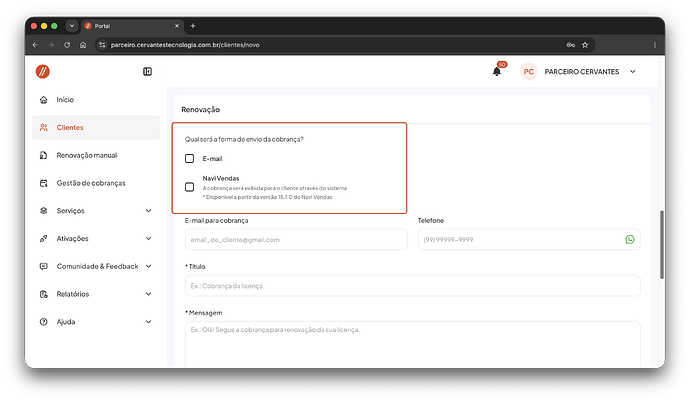Image resolution: width=690 pixels, height=401 pixels.
Task: Click the WhatsApp icon in Telefone field
Action: click(x=630, y=239)
